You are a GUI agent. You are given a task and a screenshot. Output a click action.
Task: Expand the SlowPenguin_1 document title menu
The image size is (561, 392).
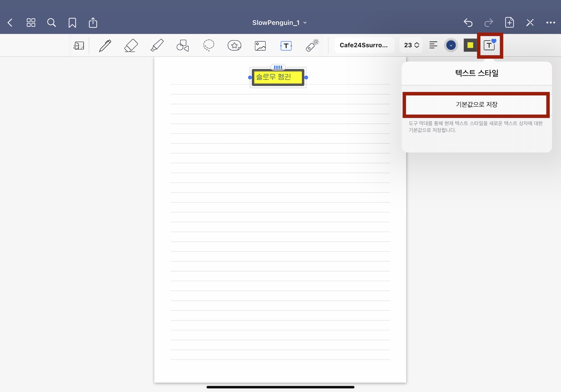click(x=279, y=23)
